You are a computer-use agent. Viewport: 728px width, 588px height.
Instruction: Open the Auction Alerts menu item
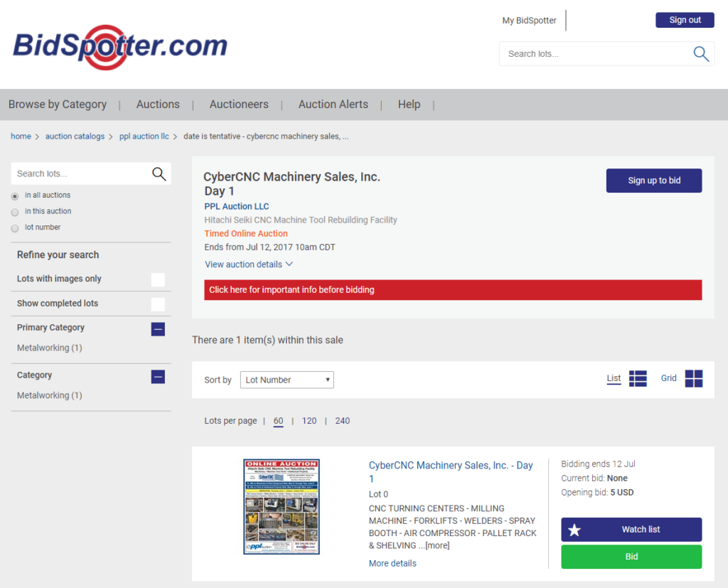pos(333,104)
